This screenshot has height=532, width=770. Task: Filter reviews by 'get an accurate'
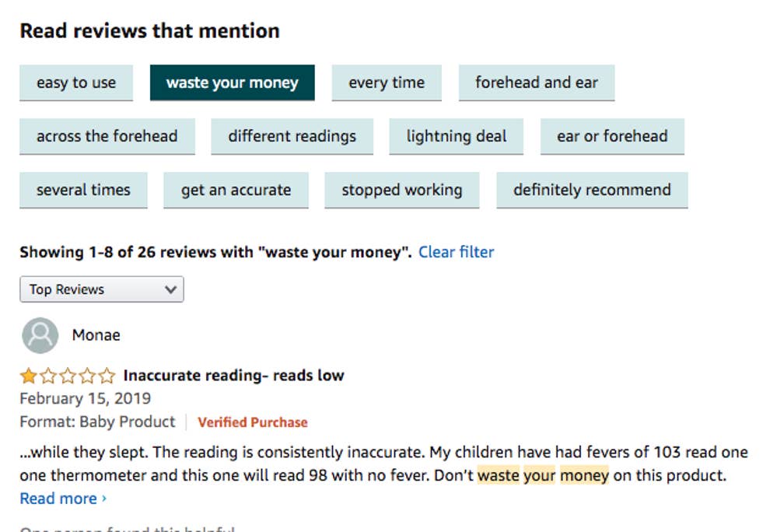[236, 190]
